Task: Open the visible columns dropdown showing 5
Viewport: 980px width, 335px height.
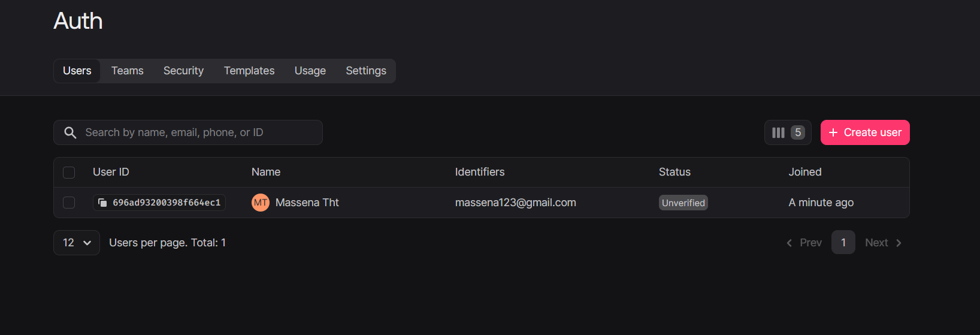Action: point(788,132)
